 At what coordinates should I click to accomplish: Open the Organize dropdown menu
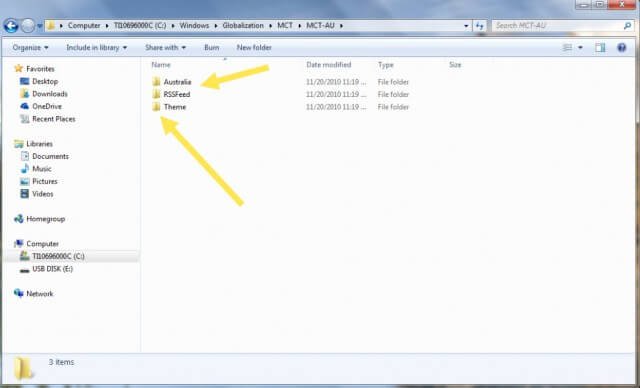pyautogui.click(x=31, y=48)
